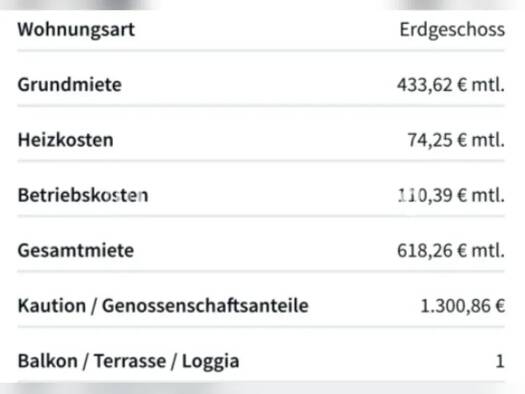Viewport: 525px width, 394px height.
Task: Click the euro sign in Gesamtmiete row
Action: (462, 251)
